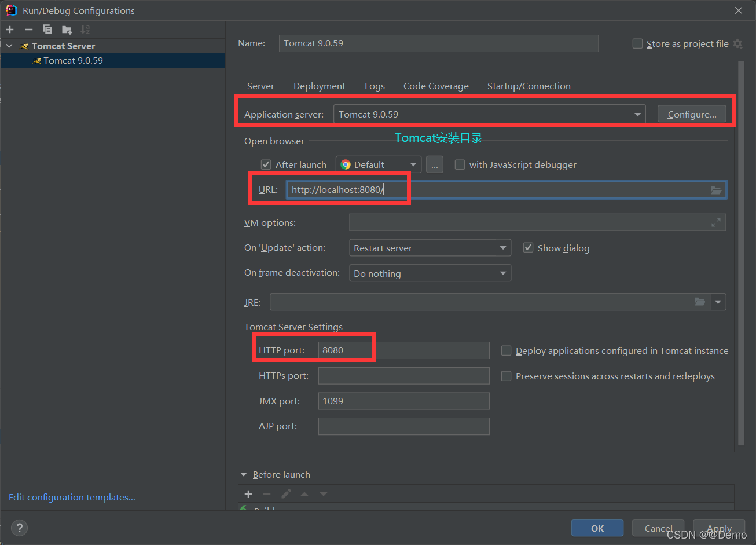Viewport: 756px width, 545px height.
Task: Open the help question mark button
Action: point(19,528)
